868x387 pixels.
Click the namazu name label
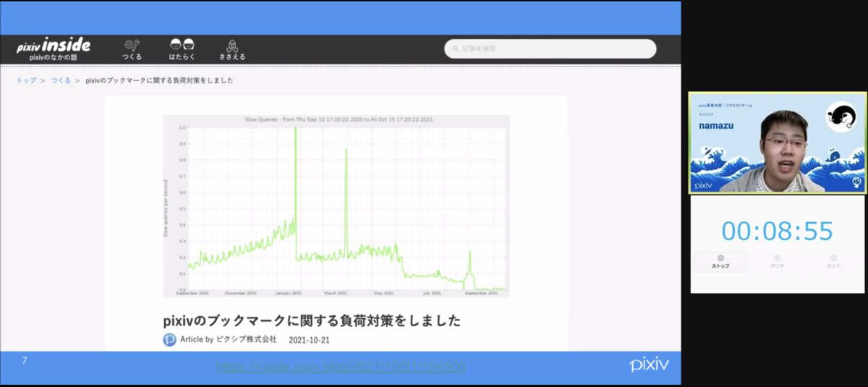tap(716, 125)
